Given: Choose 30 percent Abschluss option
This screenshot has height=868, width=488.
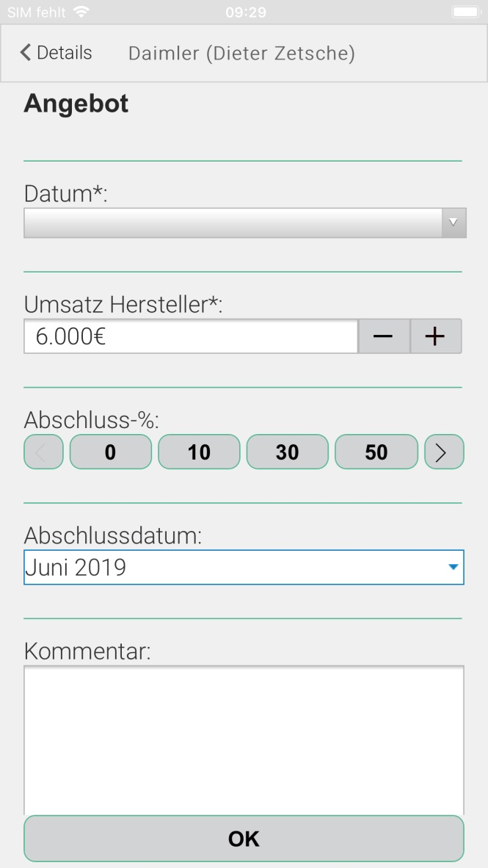Looking at the screenshot, I should coord(287,452).
